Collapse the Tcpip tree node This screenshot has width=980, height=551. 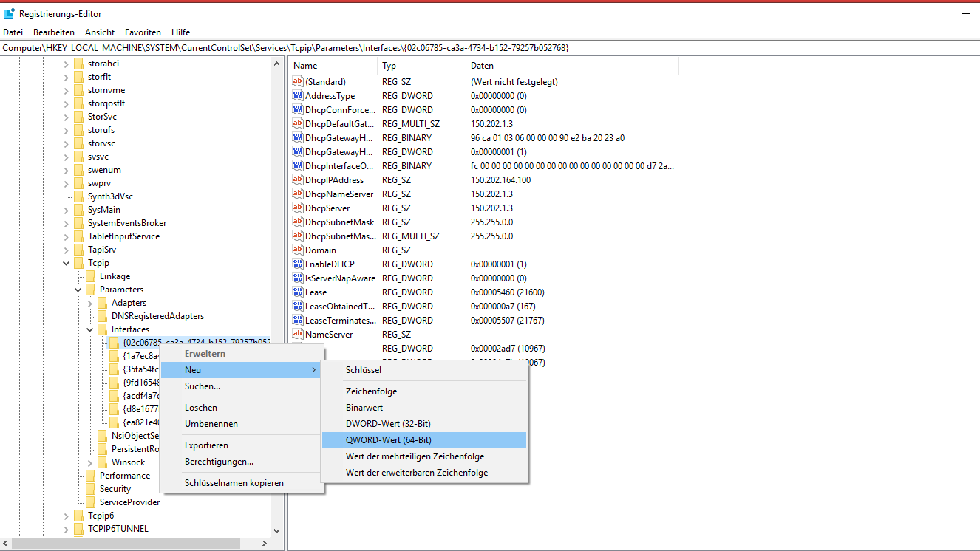[66, 263]
